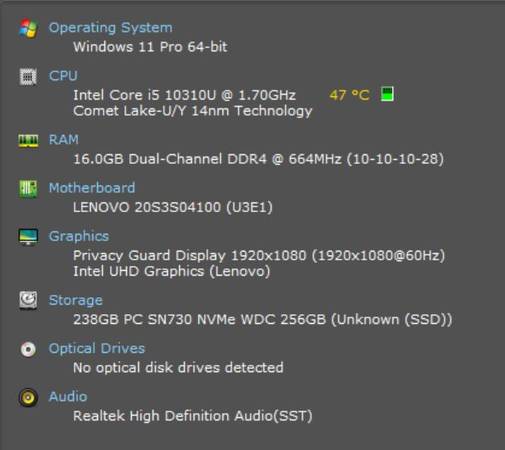Open the Motherboard section heading
This screenshot has width=505, height=450.
coord(92,188)
